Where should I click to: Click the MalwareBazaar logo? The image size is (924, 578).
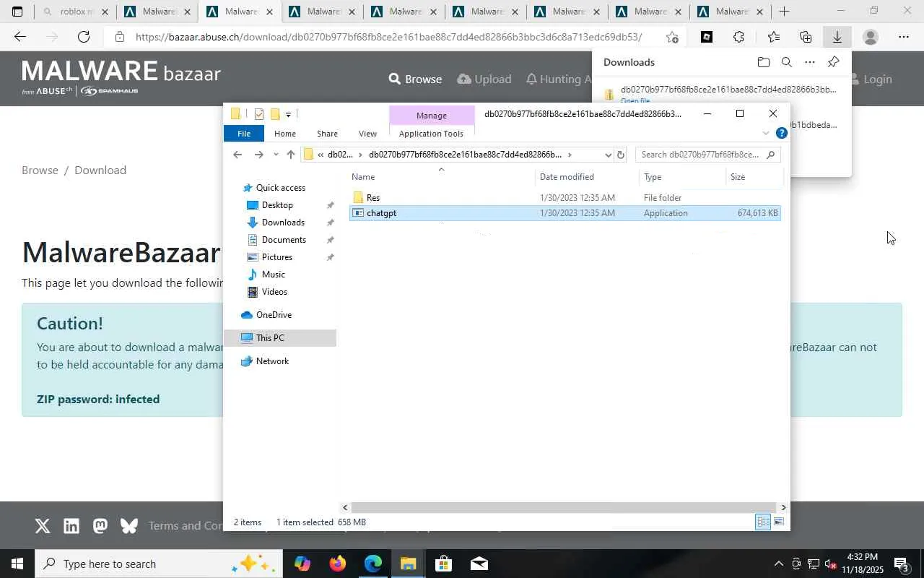[121, 77]
